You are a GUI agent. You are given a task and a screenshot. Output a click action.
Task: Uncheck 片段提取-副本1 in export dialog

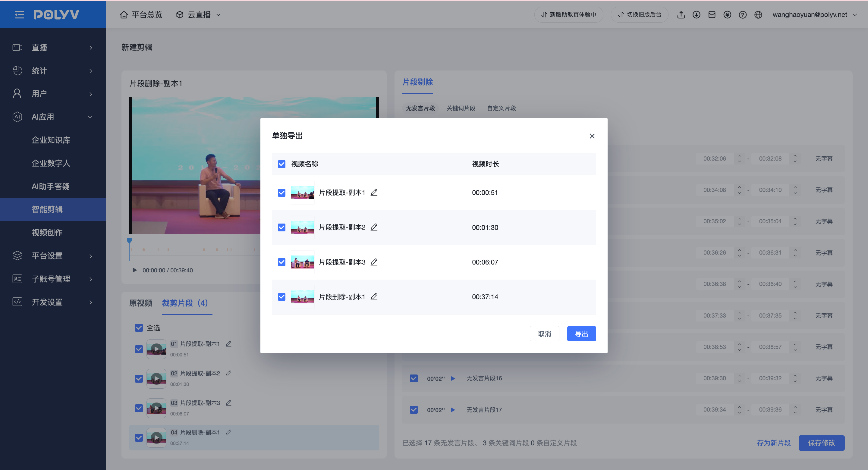coord(282,193)
